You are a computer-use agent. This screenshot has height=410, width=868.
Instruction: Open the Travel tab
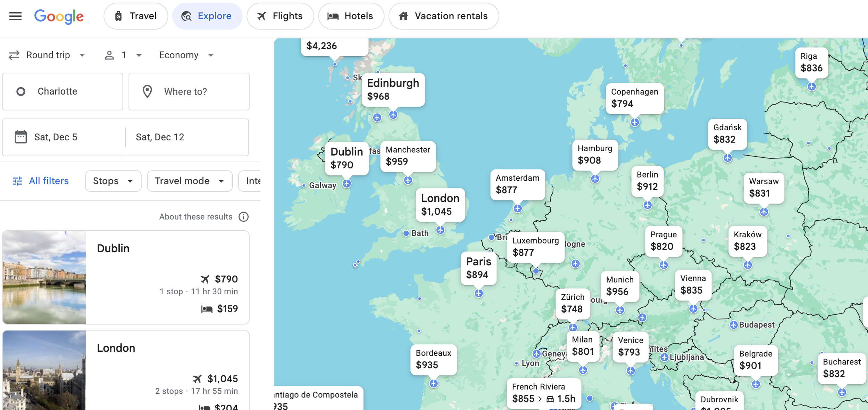(x=136, y=16)
